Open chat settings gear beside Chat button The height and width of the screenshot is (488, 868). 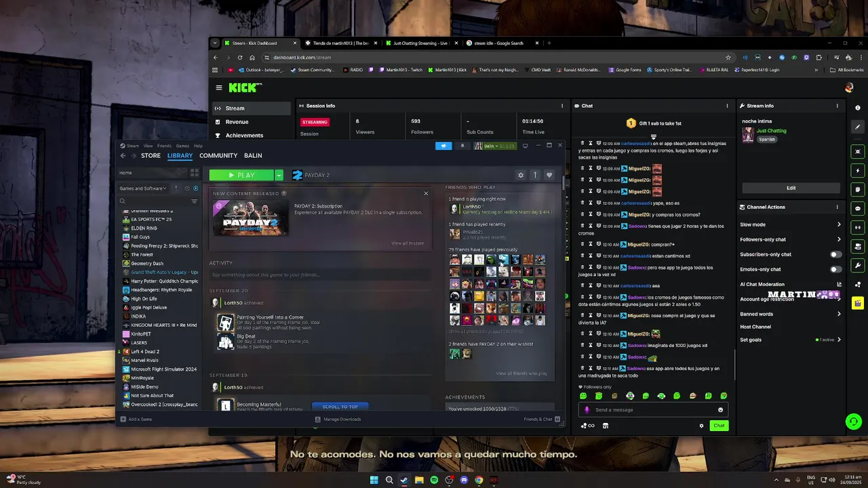[701, 426]
